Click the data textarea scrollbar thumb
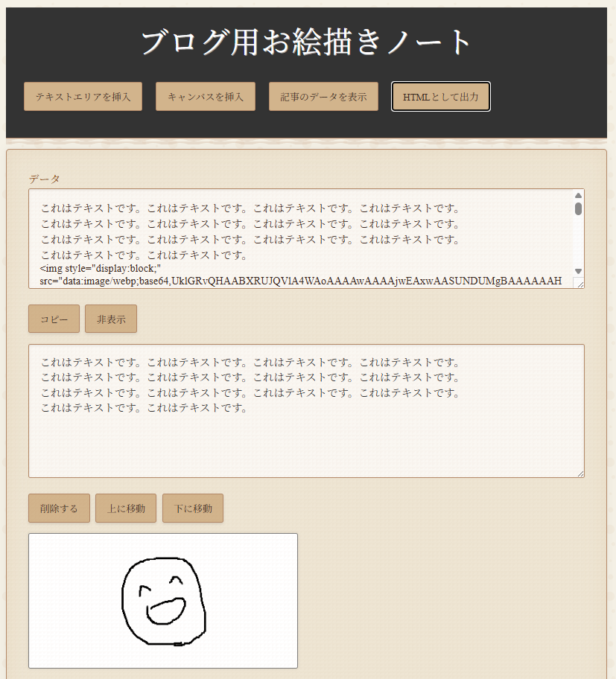 578,208
